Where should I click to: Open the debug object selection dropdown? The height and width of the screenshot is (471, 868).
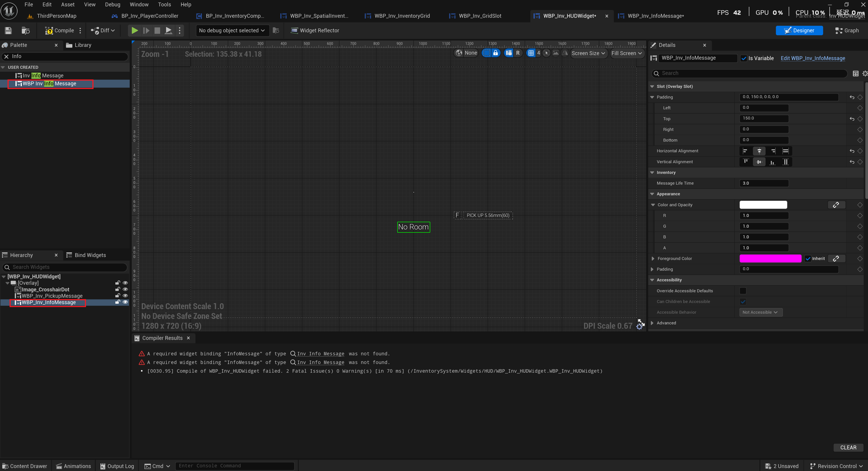(x=232, y=31)
